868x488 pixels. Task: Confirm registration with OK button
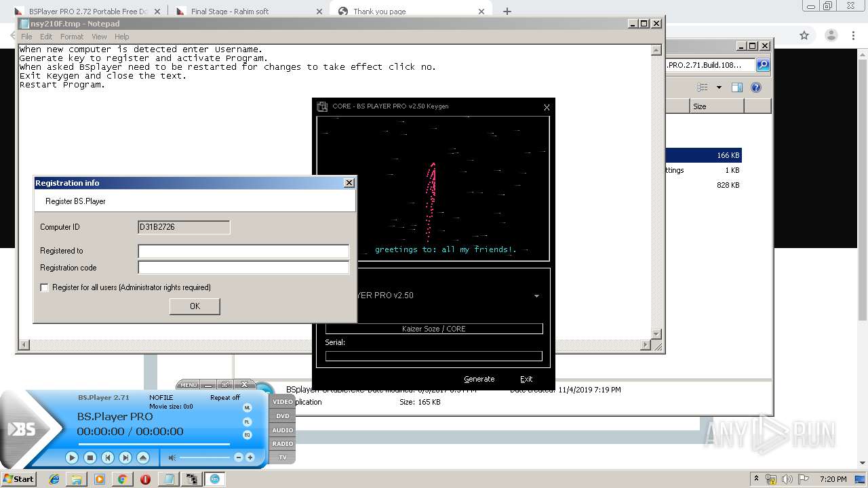[195, 306]
